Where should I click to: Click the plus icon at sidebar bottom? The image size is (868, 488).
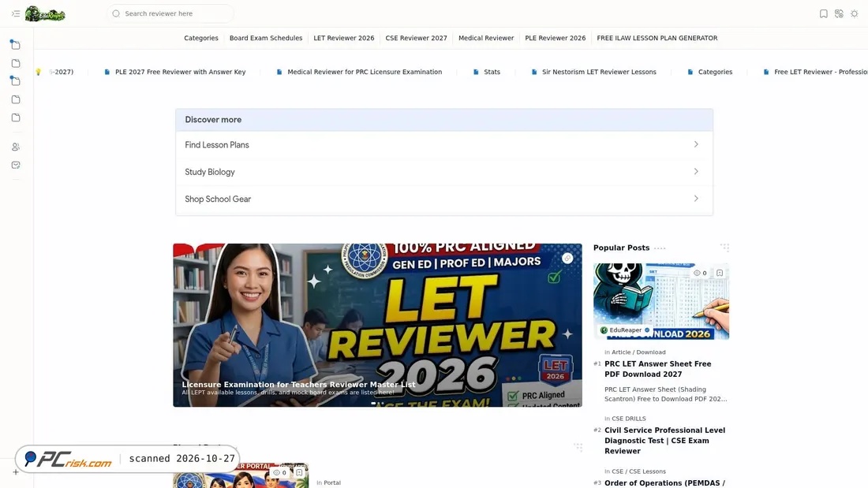point(16,472)
